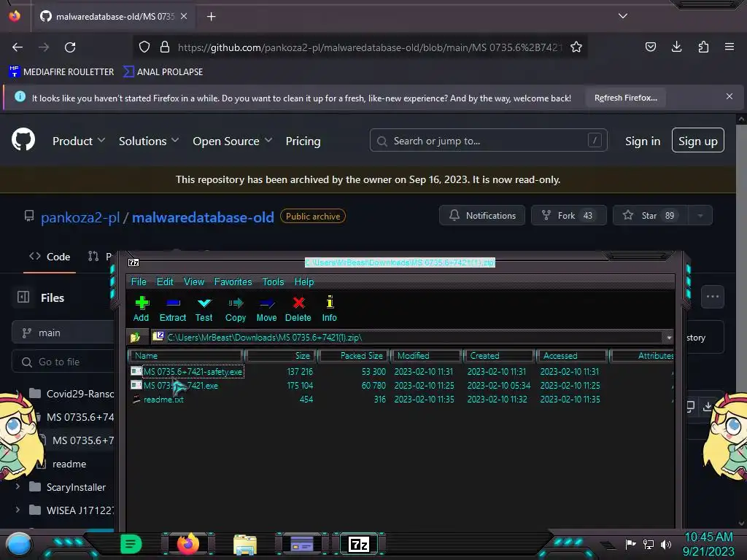List all tabs dropdown arrow

click(x=623, y=16)
